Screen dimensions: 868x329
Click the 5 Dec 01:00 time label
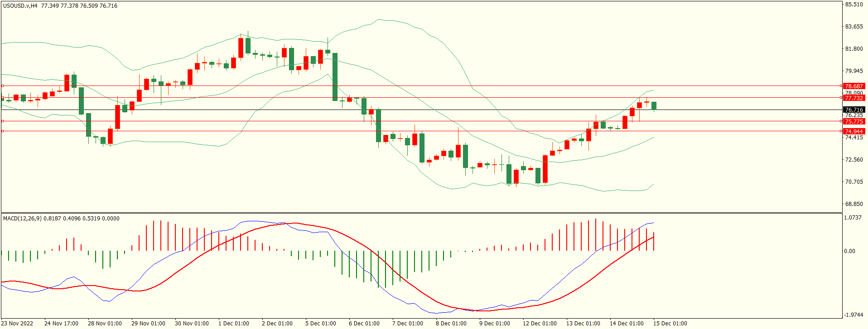[321, 323]
